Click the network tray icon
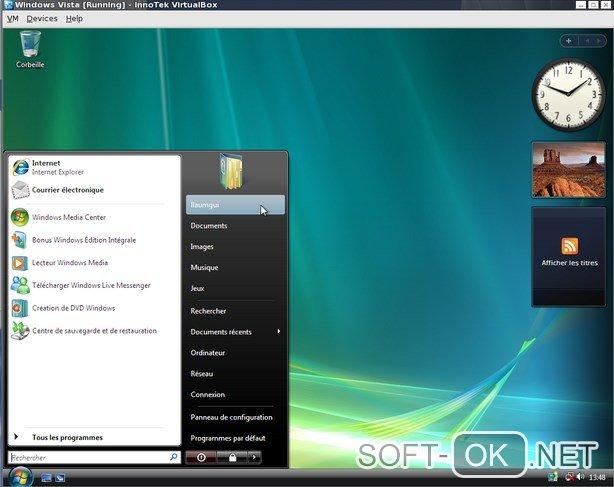Image resolution: width=614 pixels, height=487 pixels. (553, 477)
